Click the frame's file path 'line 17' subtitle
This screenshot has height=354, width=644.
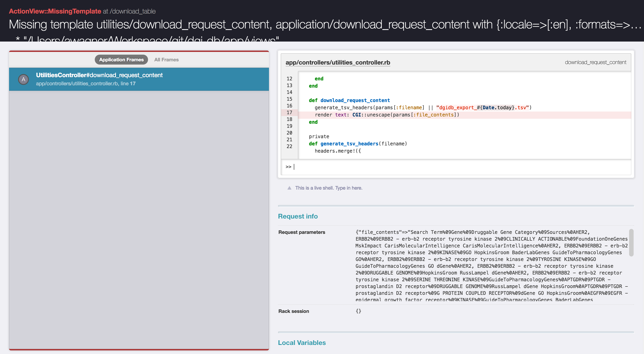coord(86,84)
